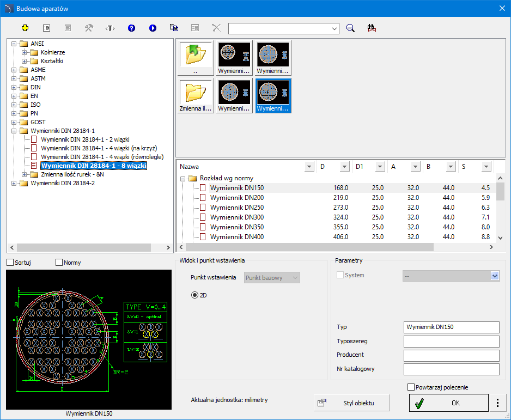Image resolution: width=511 pixels, height=420 pixels.
Task: Open the search combo box dropdown
Action: 334,28
